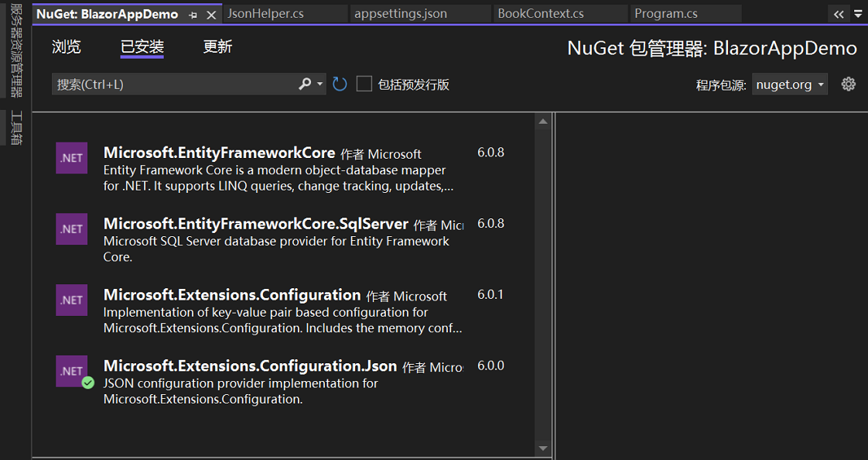
Task: Pin the NuGet BlazorAppDemo tab
Action: [193, 15]
